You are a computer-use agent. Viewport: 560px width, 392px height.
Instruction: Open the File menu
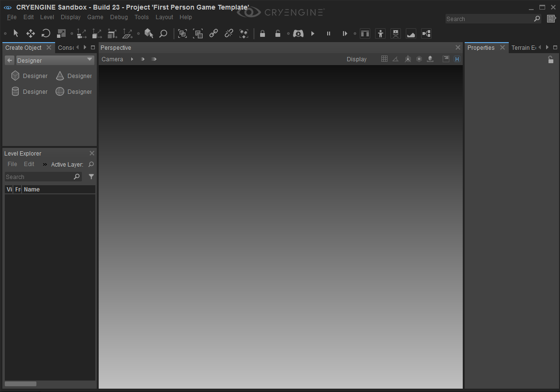point(12,17)
